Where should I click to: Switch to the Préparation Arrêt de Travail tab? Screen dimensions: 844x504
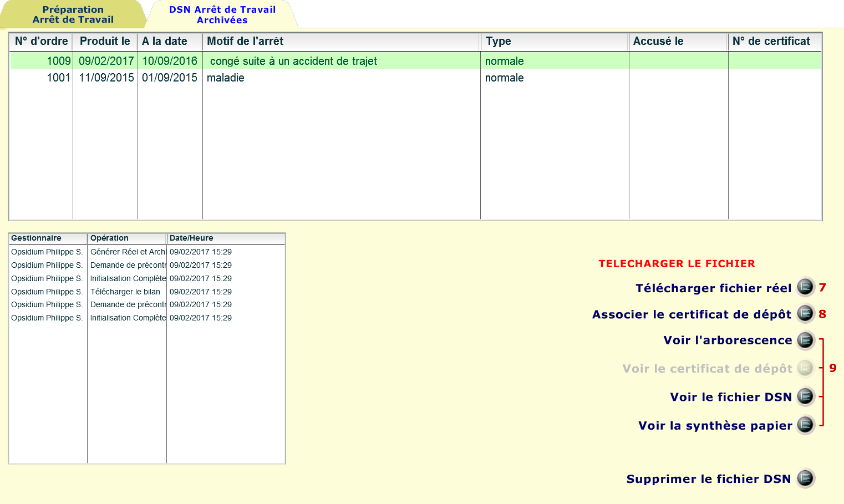coord(73,14)
